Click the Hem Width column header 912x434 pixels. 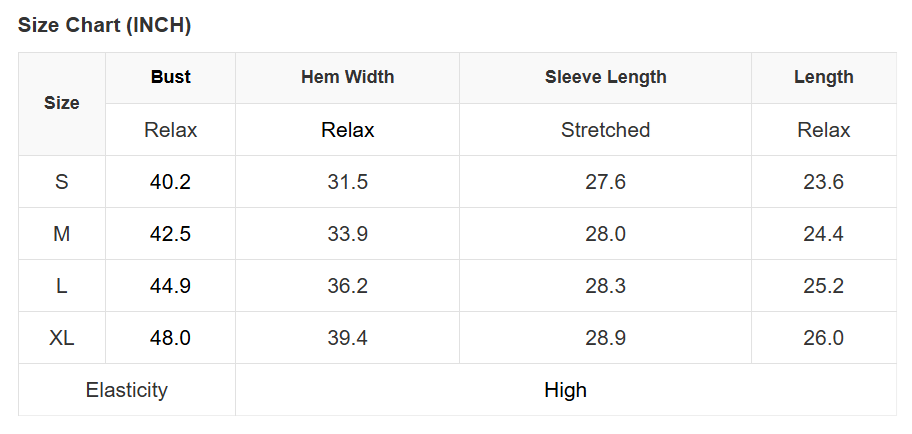(347, 77)
